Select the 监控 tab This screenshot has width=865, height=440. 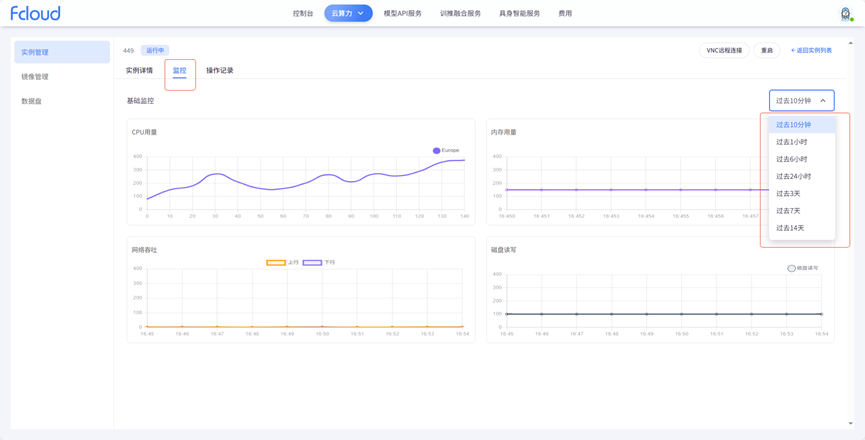pyautogui.click(x=179, y=71)
